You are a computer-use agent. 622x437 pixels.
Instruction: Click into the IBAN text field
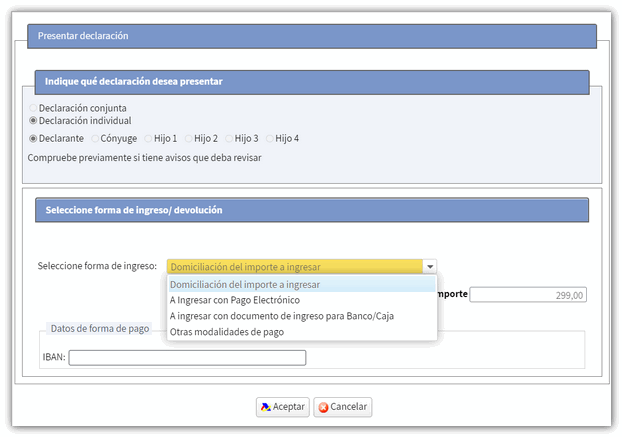coord(187,357)
